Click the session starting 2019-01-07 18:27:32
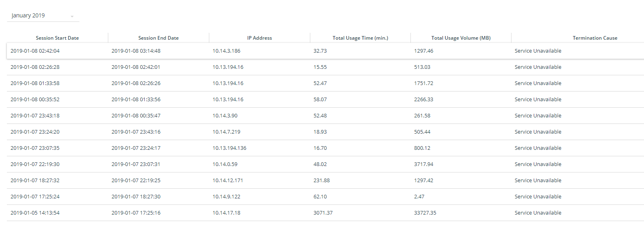Image resolution: width=644 pixels, height=232 pixels. tap(35, 181)
